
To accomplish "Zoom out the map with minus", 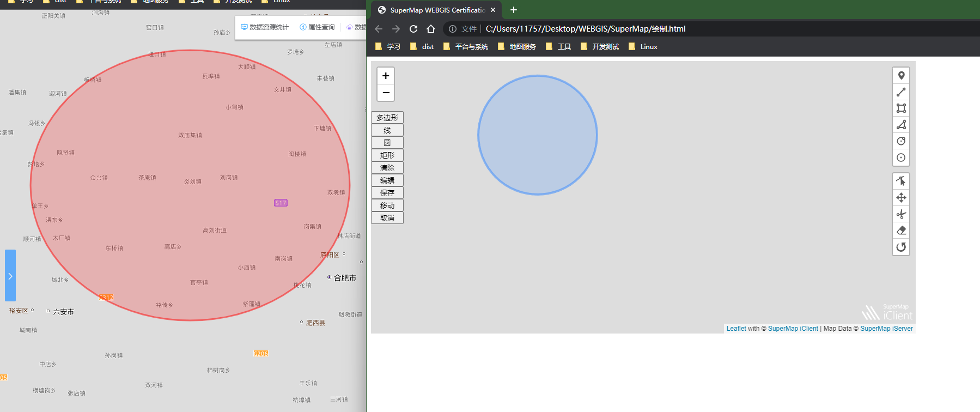I will pos(386,93).
